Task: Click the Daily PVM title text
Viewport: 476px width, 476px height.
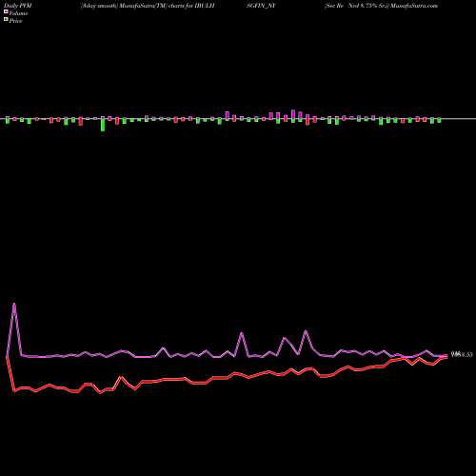Action: pos(18,6)
